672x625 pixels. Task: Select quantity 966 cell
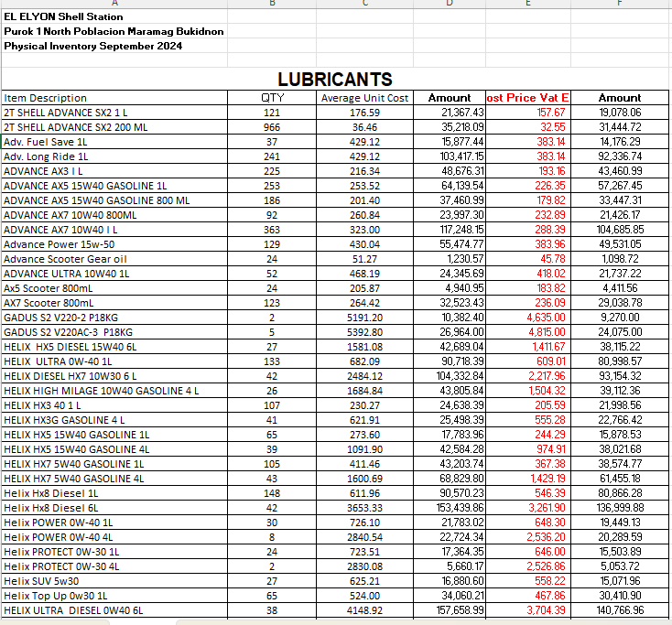272,127
